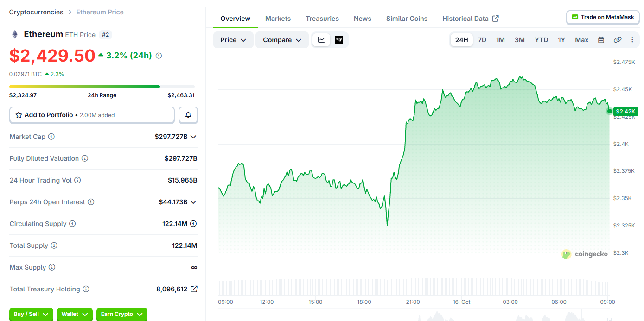Screen dimensions: 644x321
Task: Open the three-dot chart options menu
Action: click(632, 40)
